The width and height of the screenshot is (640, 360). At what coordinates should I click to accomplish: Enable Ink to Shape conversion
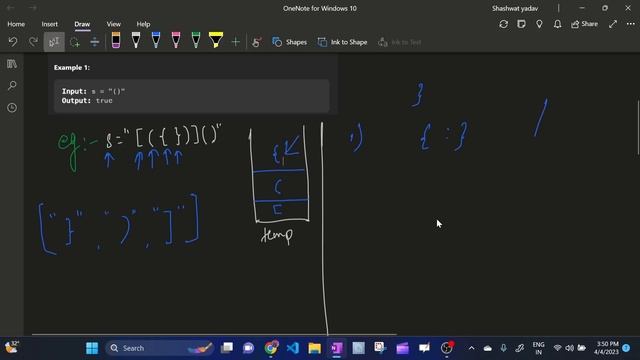point(342,42)
